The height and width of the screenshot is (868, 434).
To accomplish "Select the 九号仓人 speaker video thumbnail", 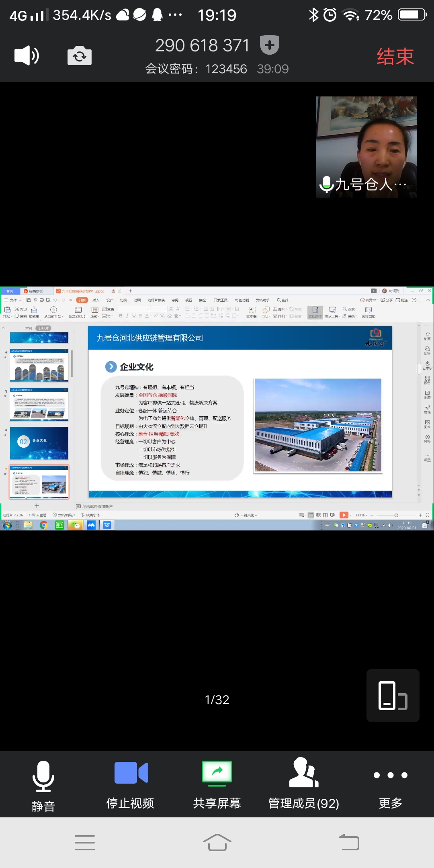I will click(x=366, y=147).
